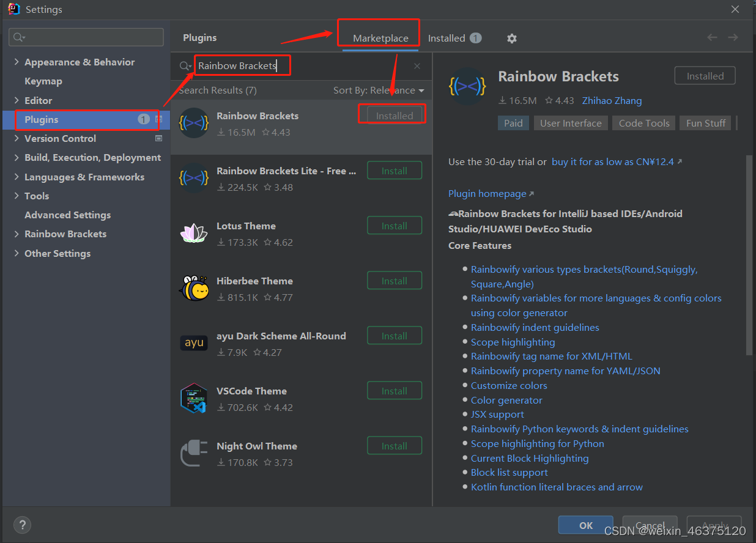756x543 pixels.
Task: Click the help question mark button
Action: pyautogui.click(x=22, y=525)
